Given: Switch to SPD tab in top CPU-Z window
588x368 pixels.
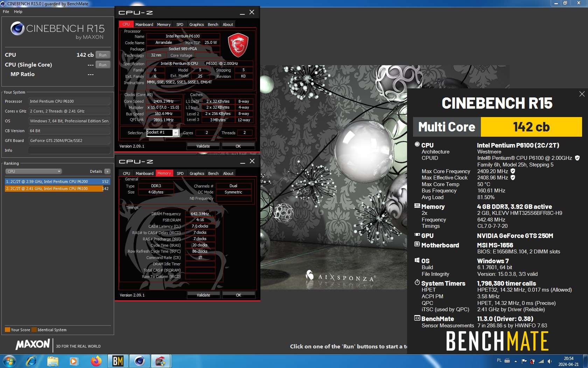Looking at the screenshot, I should (x=180, y=25).
